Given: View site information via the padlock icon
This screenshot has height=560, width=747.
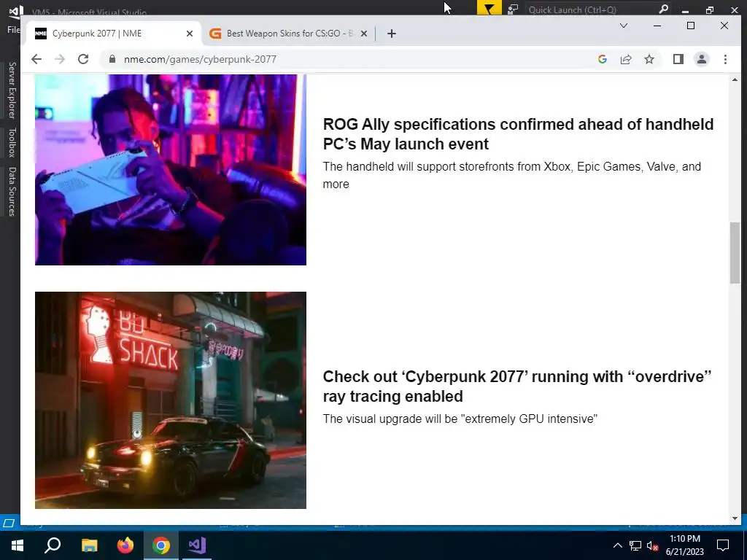Looking at the screenshot, I should [112, 59].
